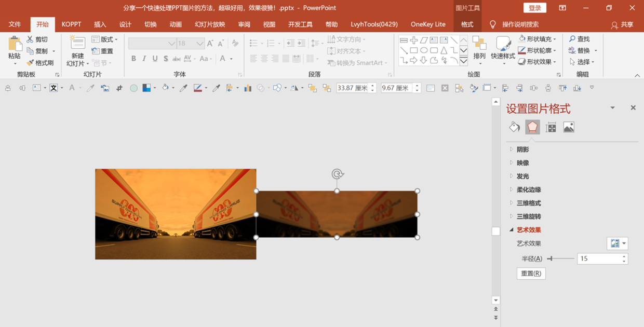Image resolution: width=644 pixels, height=327 pixels.
Task: Click the 登录 sign-in button
Action: click(x=535, y=8)
